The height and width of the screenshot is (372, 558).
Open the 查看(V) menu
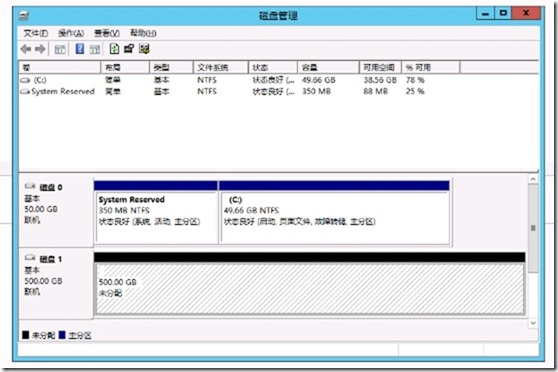point(107,33)
